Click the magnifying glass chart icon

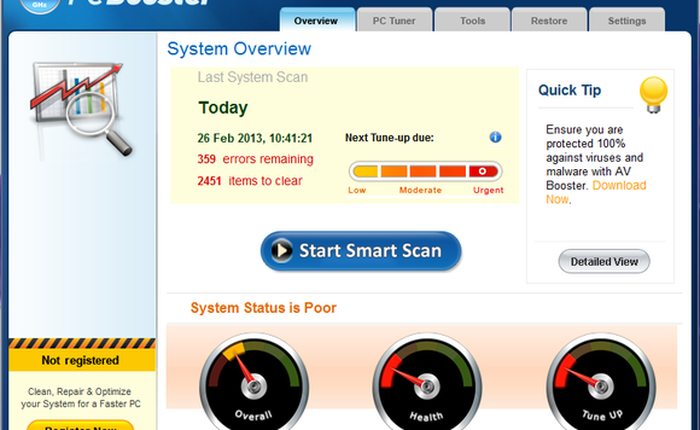click(x=81, y=106)
